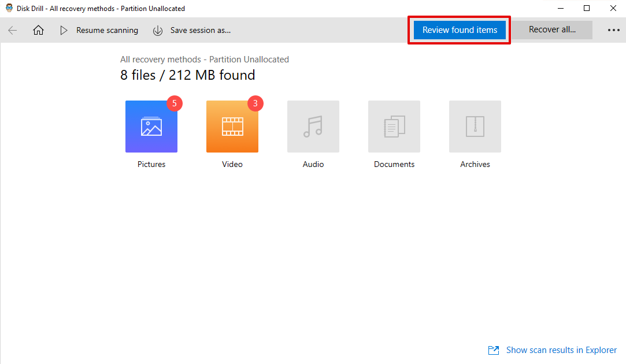Click the red 5 badge on Pictures

point(175,103)
